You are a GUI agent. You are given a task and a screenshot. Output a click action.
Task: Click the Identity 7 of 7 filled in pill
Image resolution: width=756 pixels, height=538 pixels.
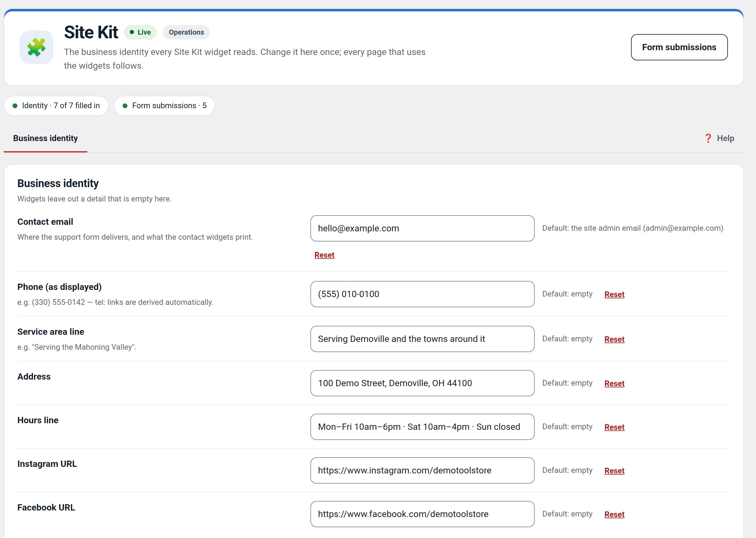[x=56, y=106]
